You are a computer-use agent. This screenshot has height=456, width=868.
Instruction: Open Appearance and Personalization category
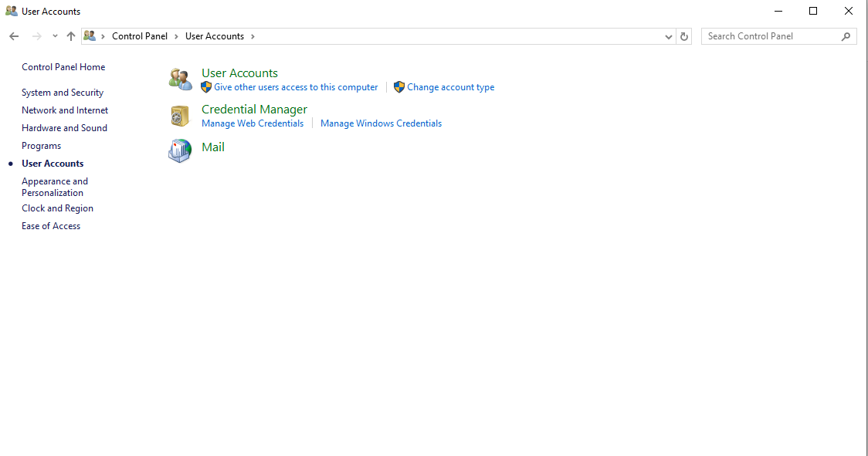coord(55,187)
